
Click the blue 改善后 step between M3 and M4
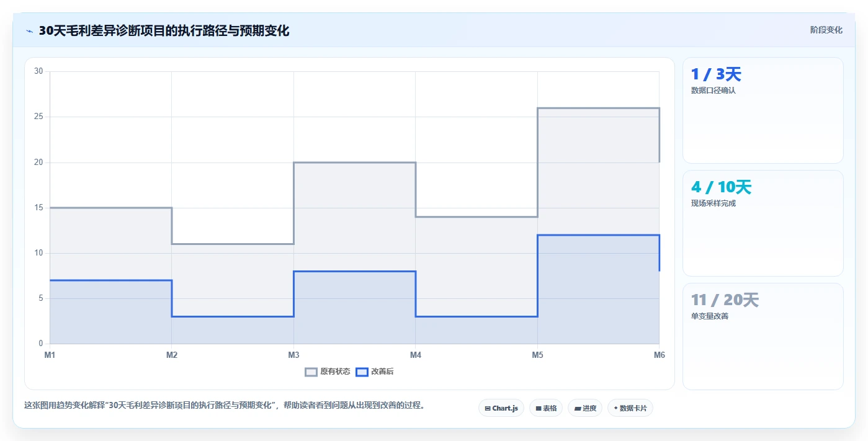pyautogui.click(x=354, y=271)
